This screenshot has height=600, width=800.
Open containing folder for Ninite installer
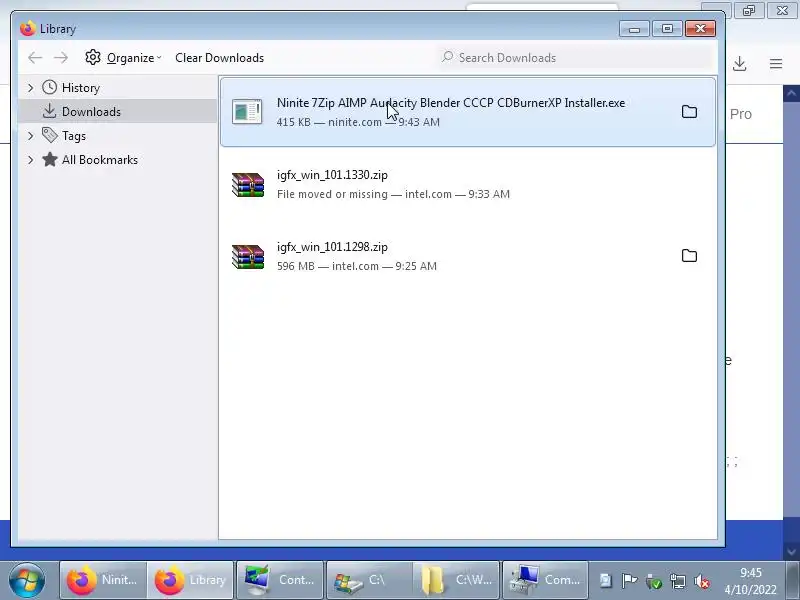689,112
